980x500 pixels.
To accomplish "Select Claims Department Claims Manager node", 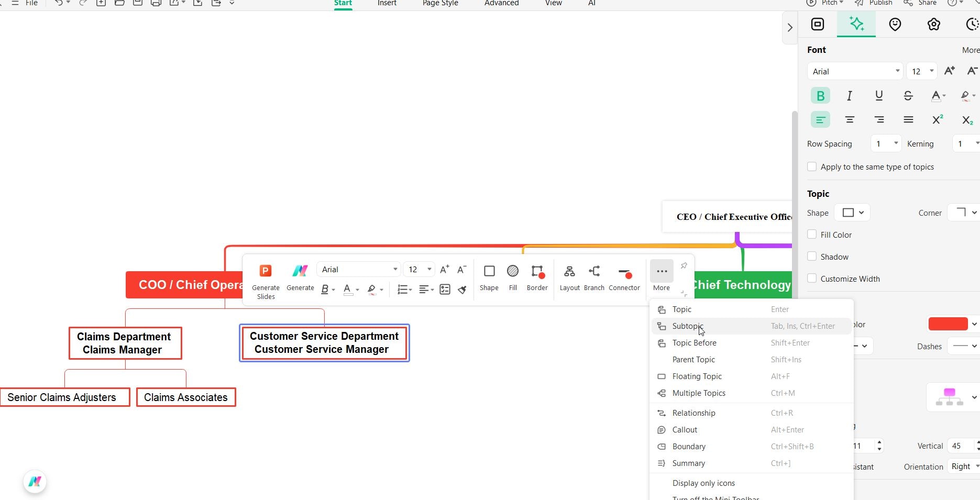I will click(125, 343).
